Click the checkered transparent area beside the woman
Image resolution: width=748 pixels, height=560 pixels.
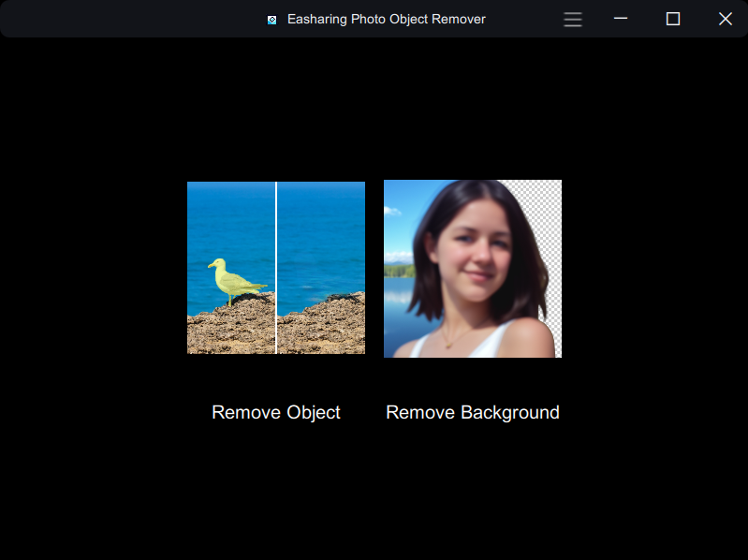[545, 225]
